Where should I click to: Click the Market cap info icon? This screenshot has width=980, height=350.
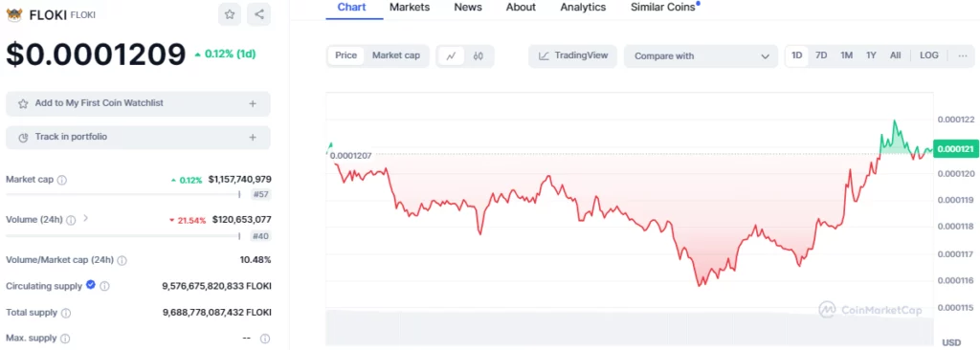point(62,180)
